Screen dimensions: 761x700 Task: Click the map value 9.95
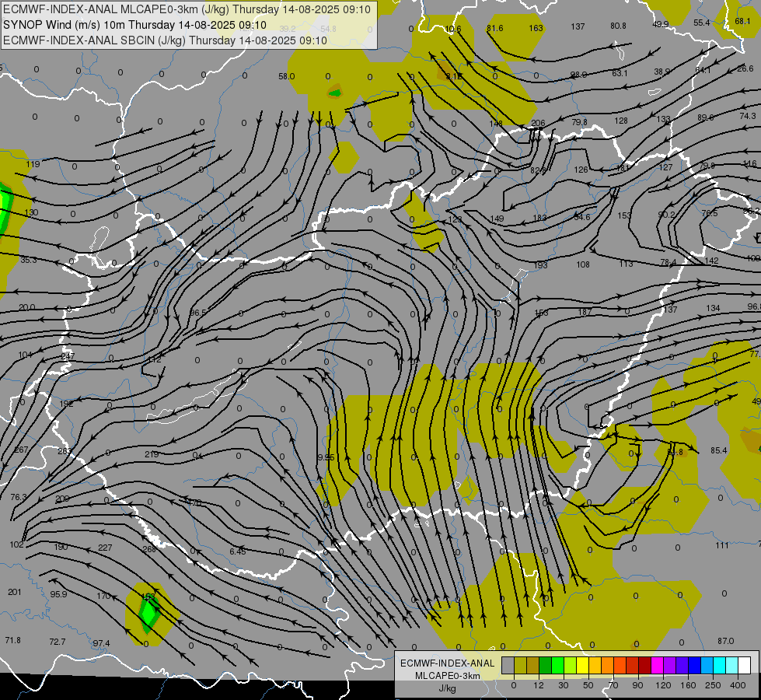pyautogui.click(x=326, y=457)
